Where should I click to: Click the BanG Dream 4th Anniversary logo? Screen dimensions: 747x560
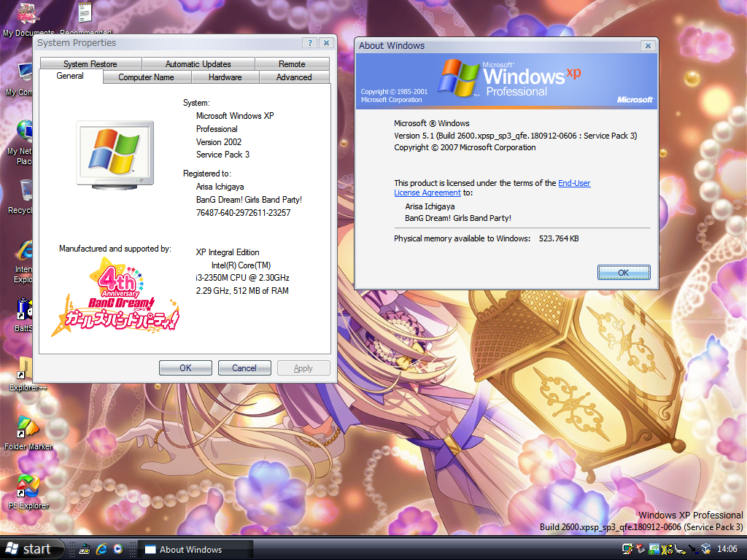click(x=115, y=296)
